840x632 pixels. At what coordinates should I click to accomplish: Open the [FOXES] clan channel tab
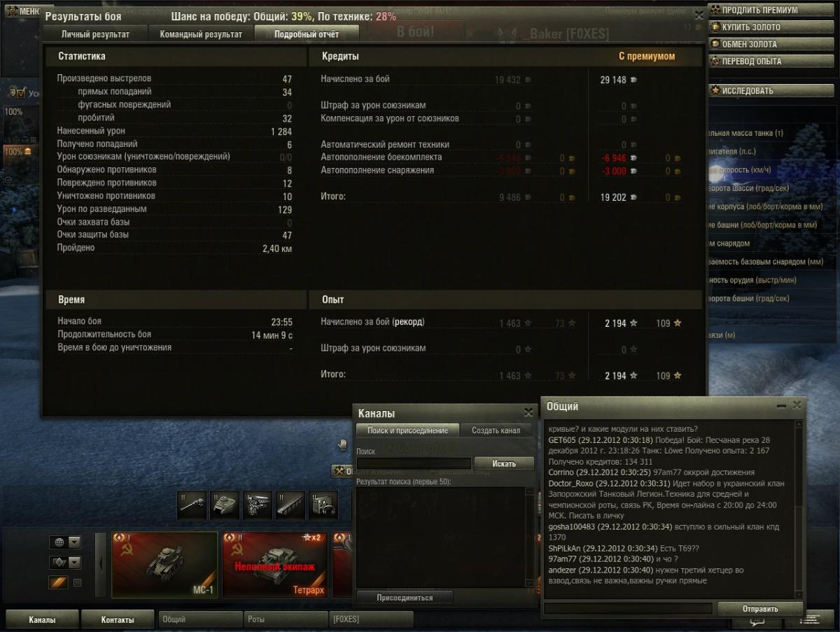(x=371, y=619)
